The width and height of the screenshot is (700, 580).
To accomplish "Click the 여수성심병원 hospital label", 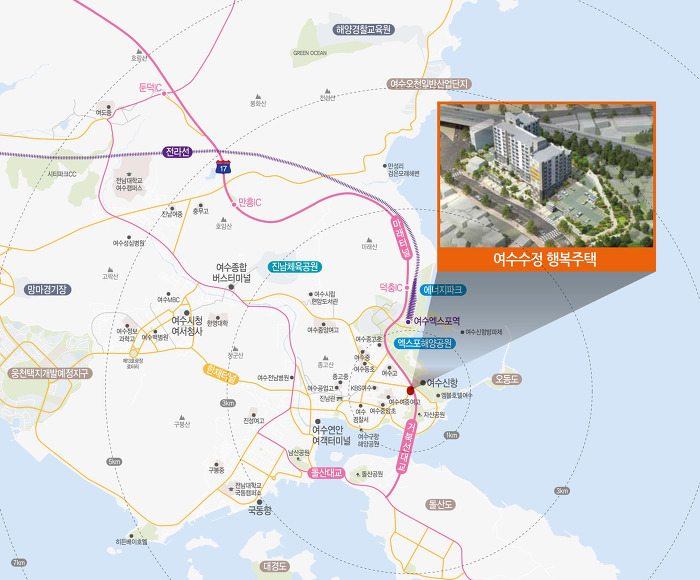I will coord(129,243).
